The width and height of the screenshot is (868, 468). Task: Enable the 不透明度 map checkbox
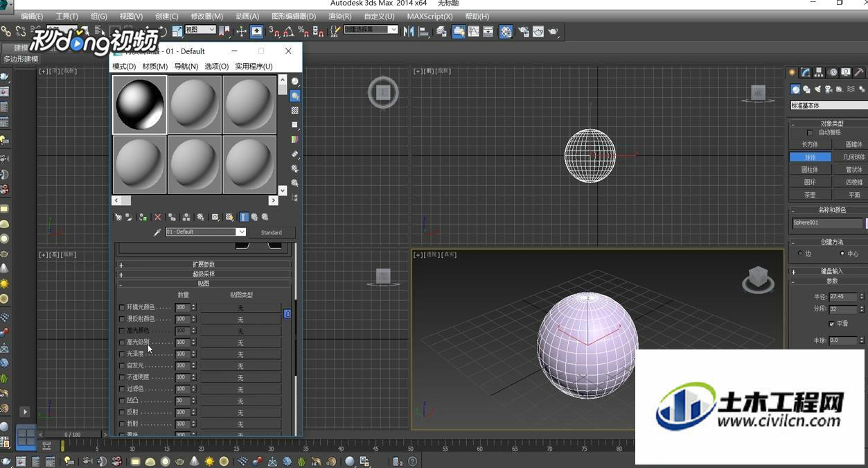pos(123,377)
